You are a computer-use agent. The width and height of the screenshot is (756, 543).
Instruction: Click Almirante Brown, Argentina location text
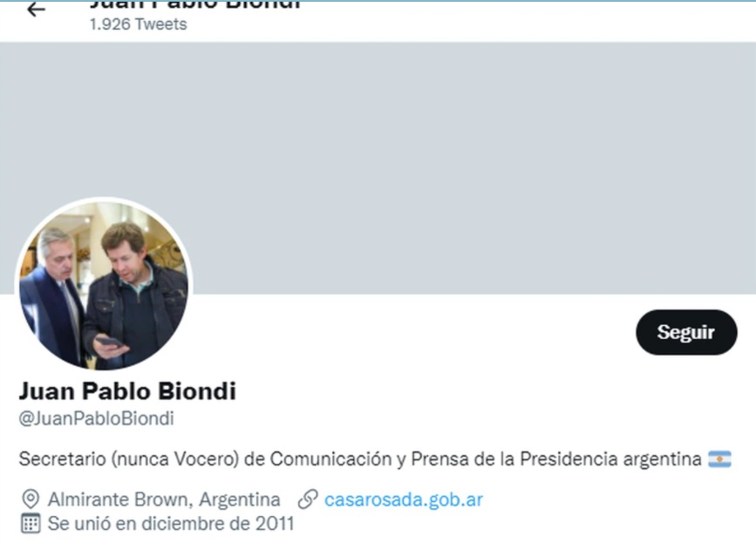pyautogui.click(x=164, y=499)
